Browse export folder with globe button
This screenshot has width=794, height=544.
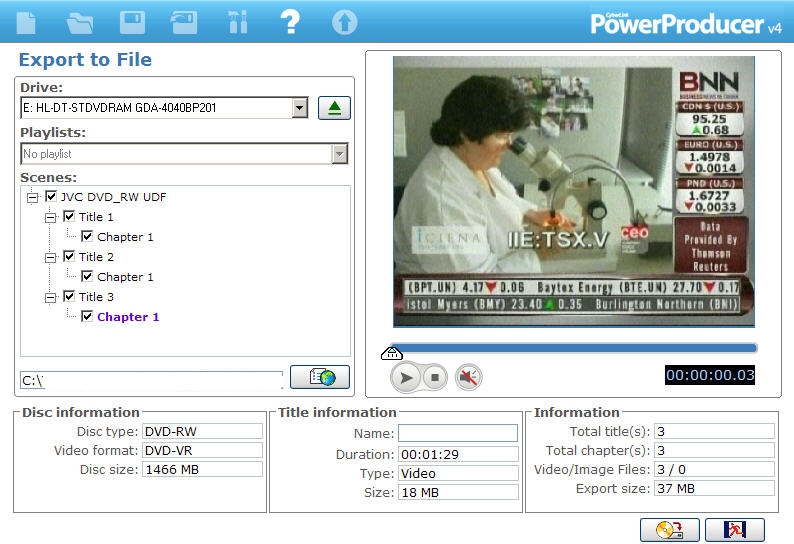click(x=320, y=377)
